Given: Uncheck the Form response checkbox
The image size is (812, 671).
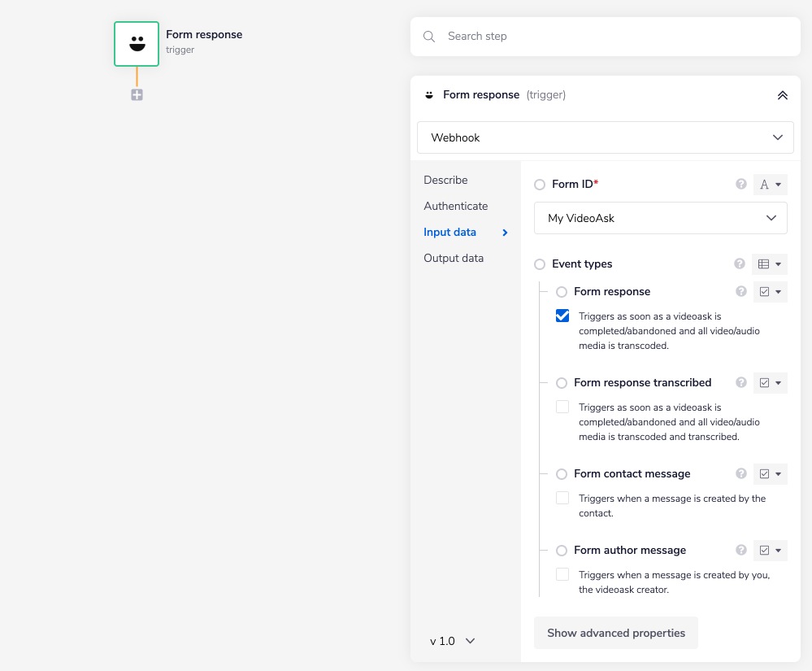Looking at the screenshot, I should 562,316.
